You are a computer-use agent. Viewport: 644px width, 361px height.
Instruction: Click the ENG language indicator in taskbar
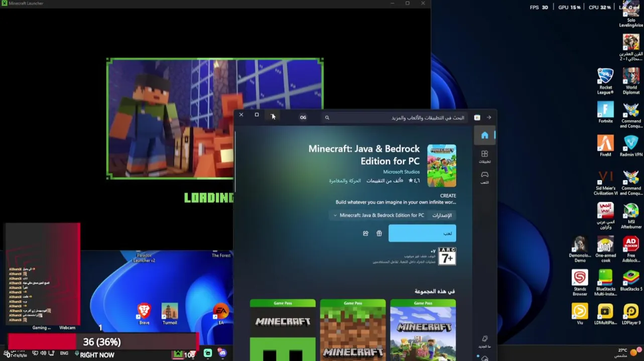[x=64, y=353]
